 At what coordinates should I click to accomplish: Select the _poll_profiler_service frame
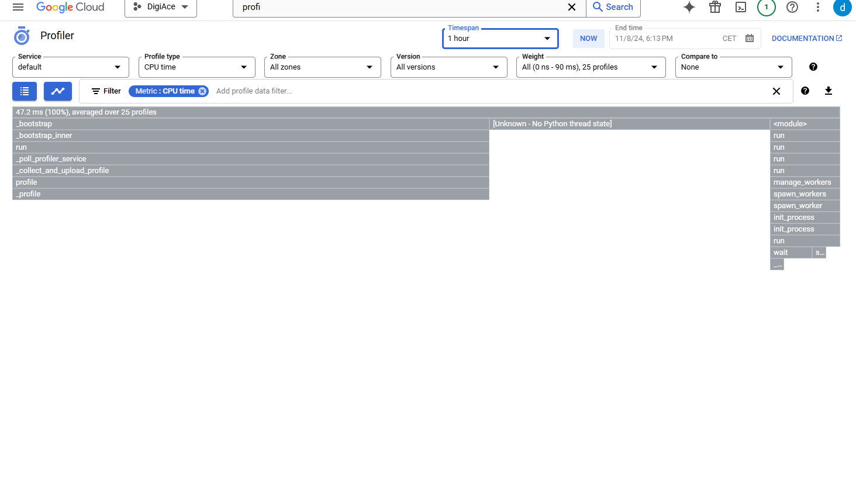[251, 159]
